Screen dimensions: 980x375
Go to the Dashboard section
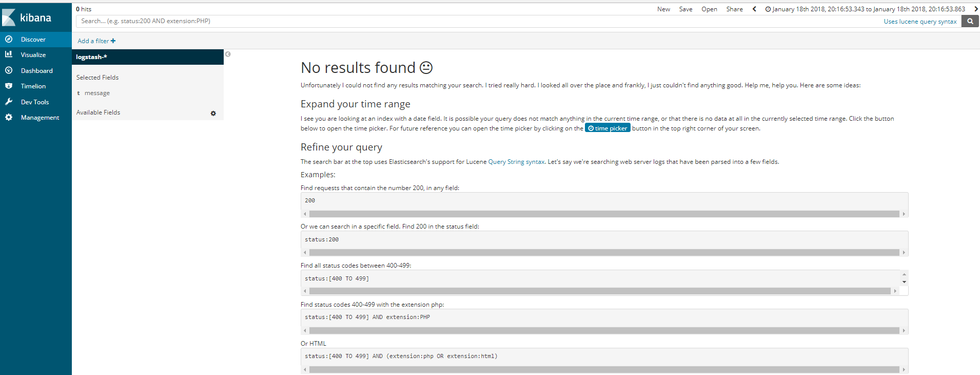37,70
